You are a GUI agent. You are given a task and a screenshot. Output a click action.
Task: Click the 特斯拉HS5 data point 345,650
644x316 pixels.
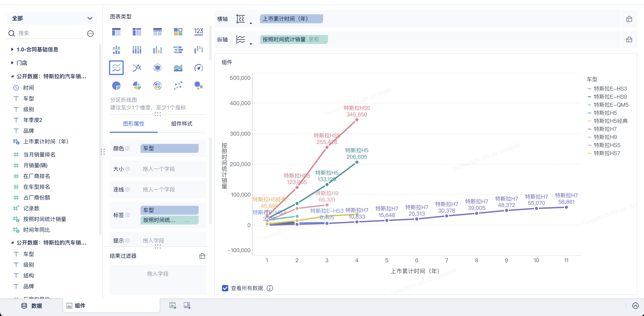tap(357, 120)
